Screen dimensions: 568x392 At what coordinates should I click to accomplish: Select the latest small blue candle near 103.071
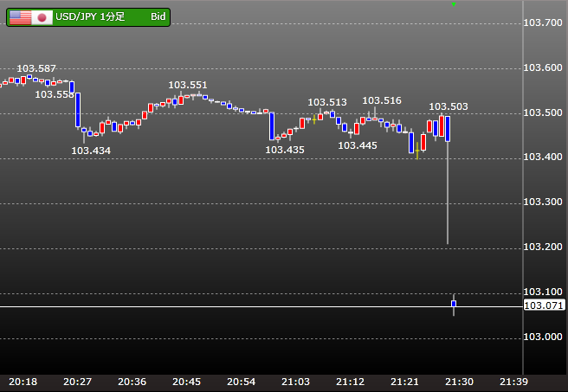[454, 304]
